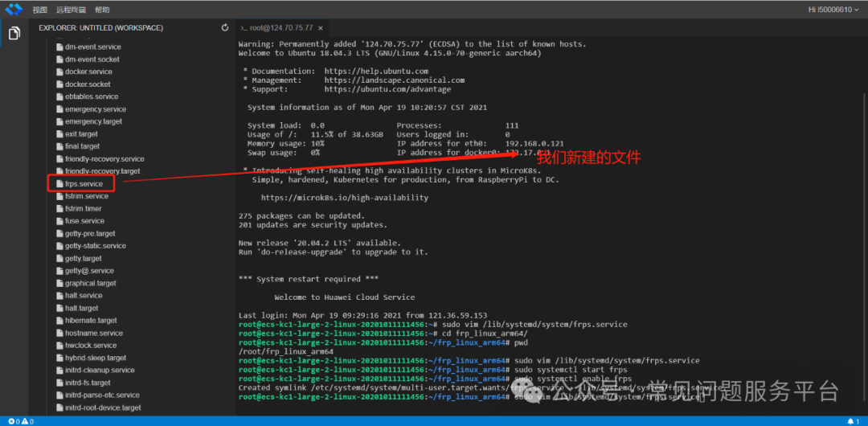Viewport: 868px width, 426px height.
Task: Click the https://landscape.canonical.com link
Action: point(394,80)
